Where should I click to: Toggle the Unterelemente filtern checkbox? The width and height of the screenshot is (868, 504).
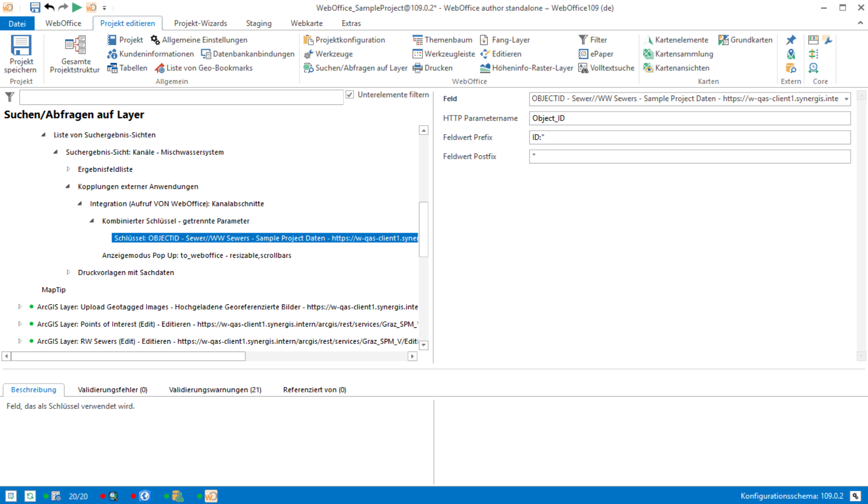[350, 95]
